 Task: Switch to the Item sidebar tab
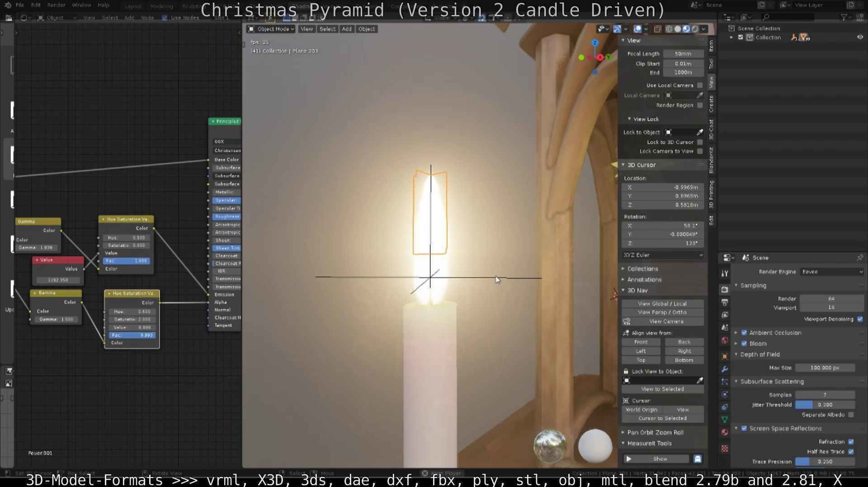coord(711,46)
